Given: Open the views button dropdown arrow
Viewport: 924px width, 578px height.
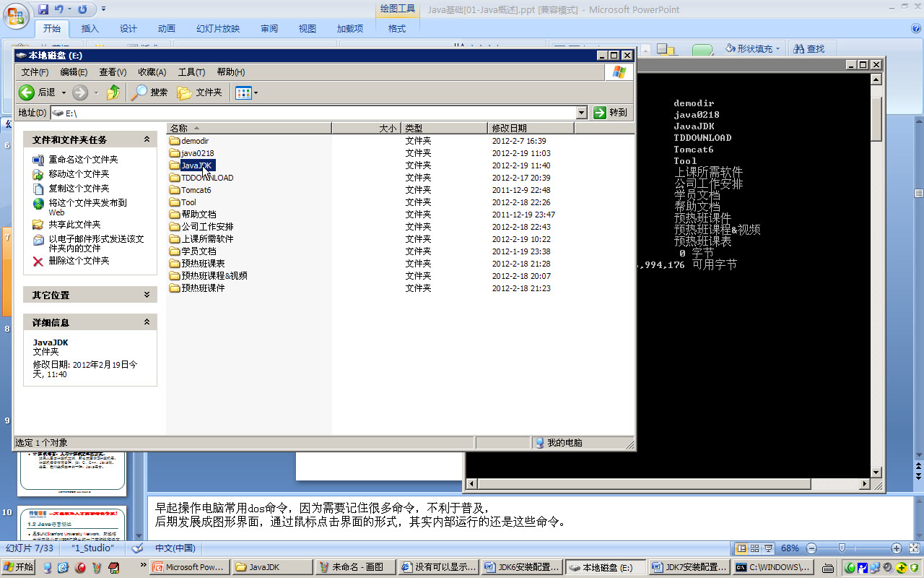Looking at the screenshot, I should click(x=256, y=92).
